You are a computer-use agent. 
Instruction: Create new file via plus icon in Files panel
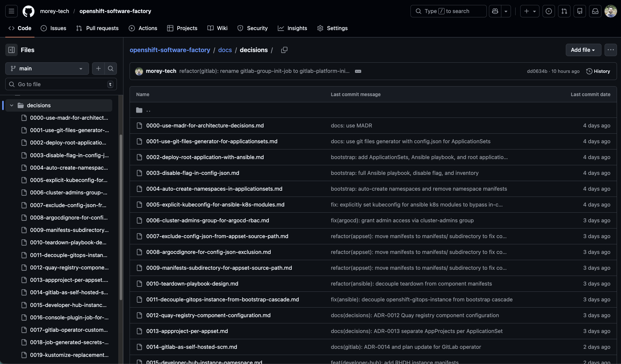pyautogui.click(x=98, y=68)
